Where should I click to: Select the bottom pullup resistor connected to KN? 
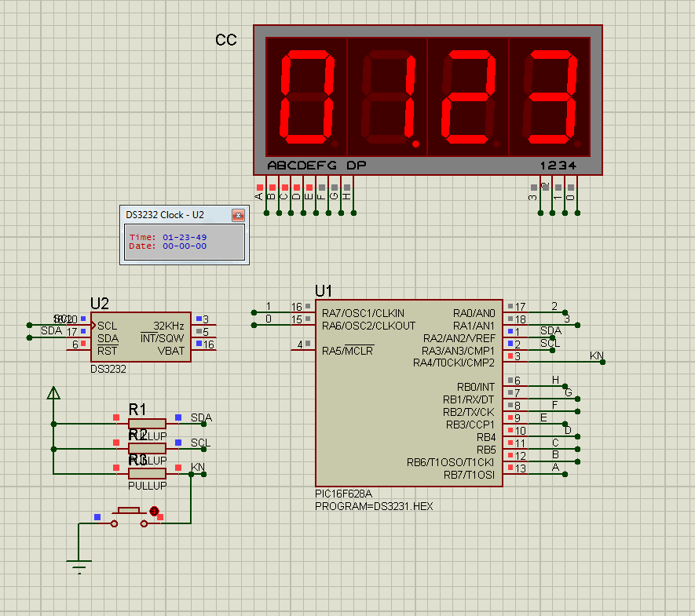click(x=147, y=473)
